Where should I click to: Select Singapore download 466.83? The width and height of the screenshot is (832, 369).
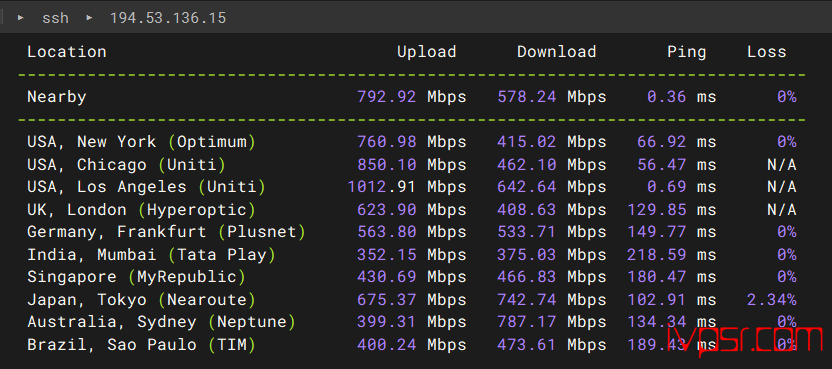[x=527, y=277]
